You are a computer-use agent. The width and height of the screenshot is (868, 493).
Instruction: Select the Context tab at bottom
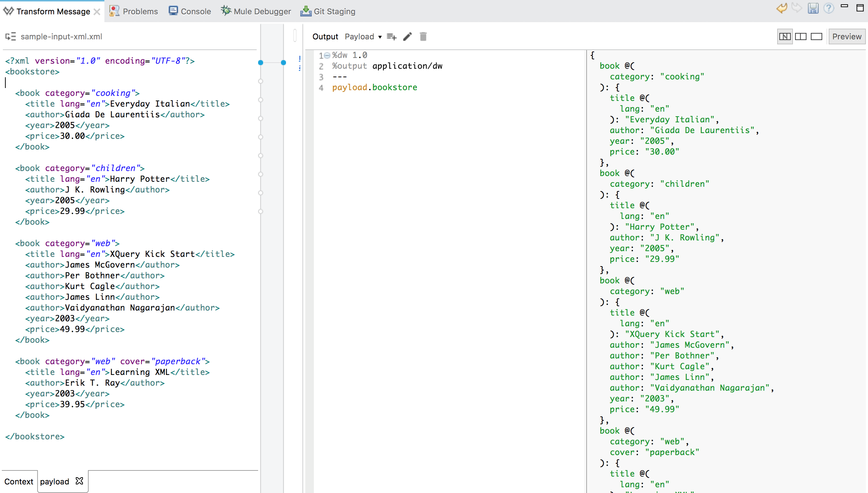pyautogui.click(x=19, y=482)
